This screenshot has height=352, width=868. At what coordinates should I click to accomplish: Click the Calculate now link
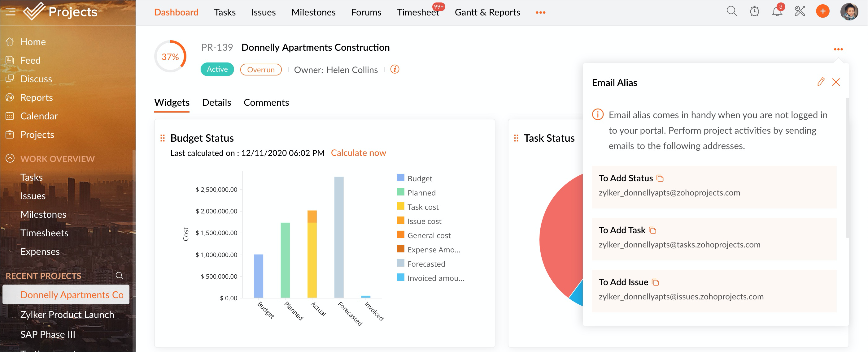(358, 153)
